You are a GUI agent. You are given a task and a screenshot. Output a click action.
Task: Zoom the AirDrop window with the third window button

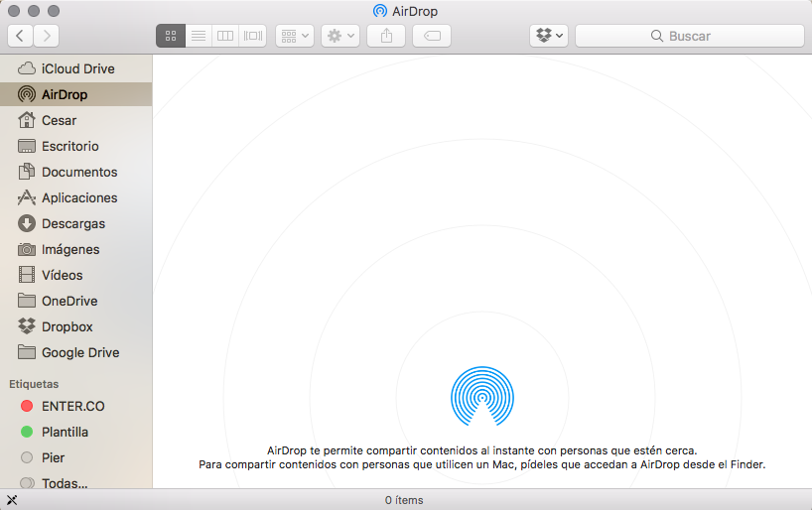(x=54, y=10)
